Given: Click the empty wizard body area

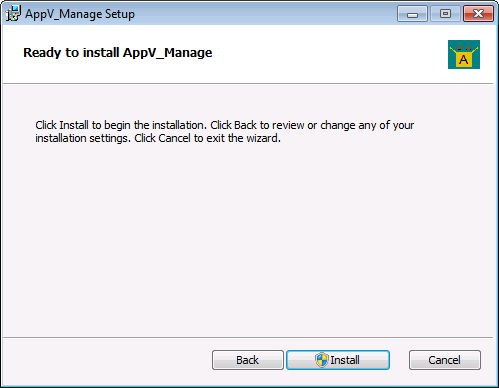Looking at the screenshot, I should (x=248, y=240).
